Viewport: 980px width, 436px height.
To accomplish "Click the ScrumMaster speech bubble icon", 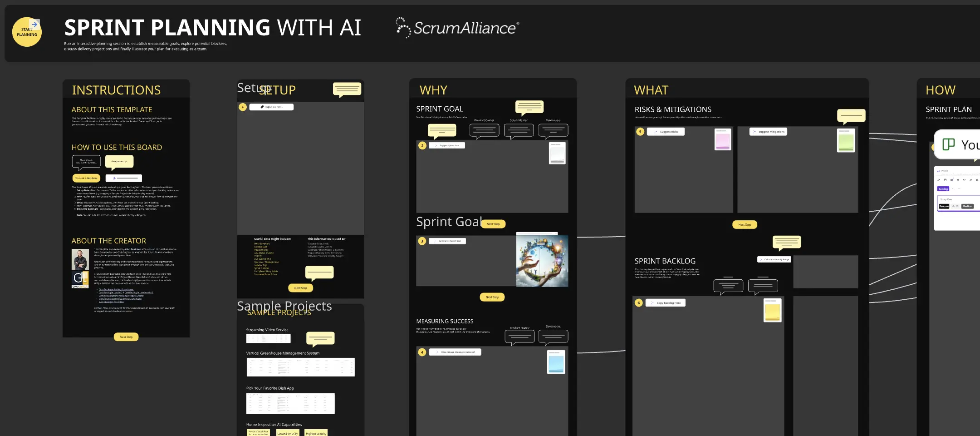I will [x=519, y=131].
